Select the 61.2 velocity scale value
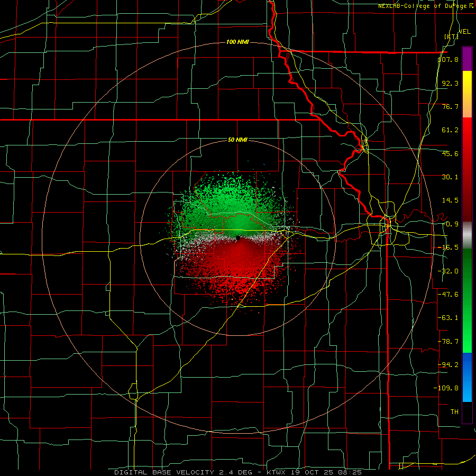This screenshot has height=476, width=476. click(x=450, y=130)
